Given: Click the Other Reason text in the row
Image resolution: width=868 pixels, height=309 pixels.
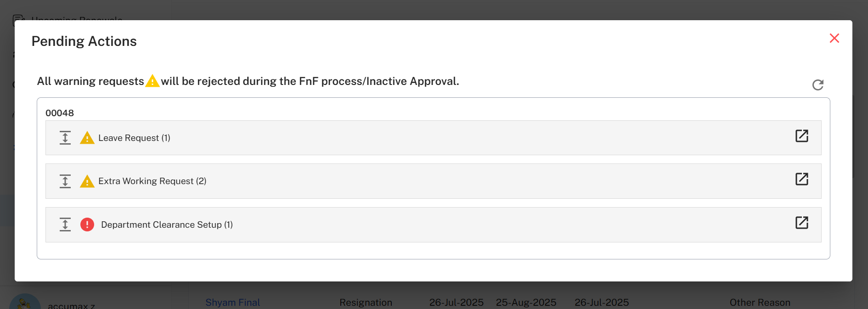Looking at the screenshot, I should point(760,302).
